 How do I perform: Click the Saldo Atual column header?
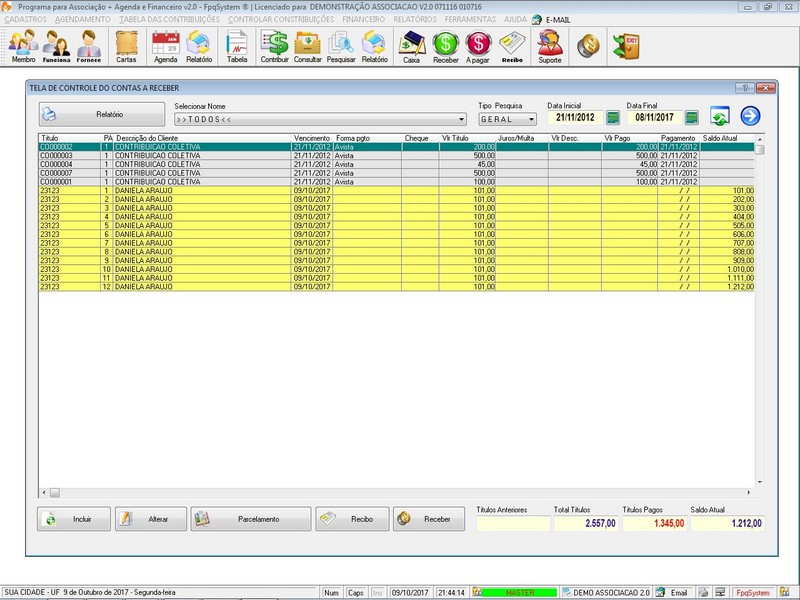point(727,138)
